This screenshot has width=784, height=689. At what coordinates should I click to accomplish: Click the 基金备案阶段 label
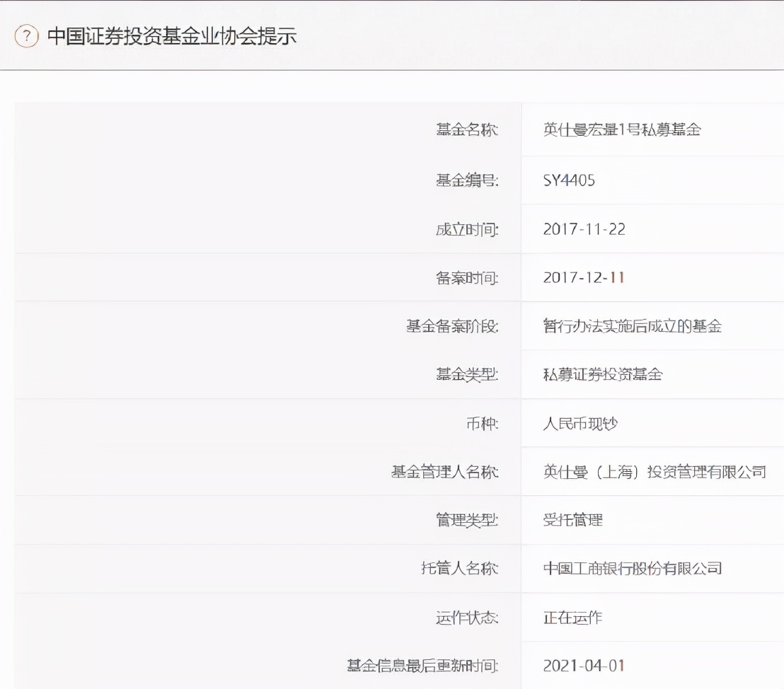tap(452, 326)
